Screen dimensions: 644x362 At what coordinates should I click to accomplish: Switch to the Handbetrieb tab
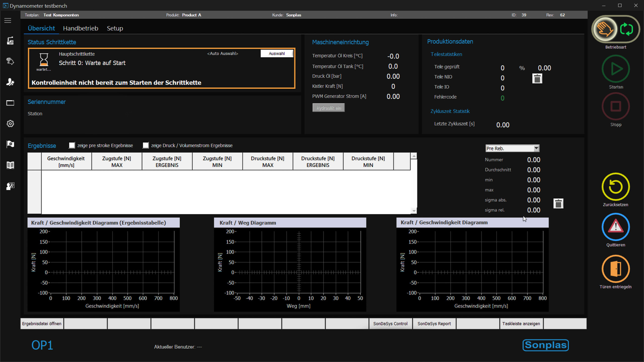pyautogui.click(x=80, y=28)
